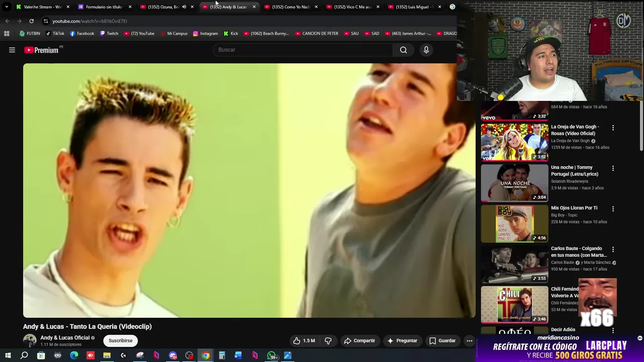Open options menu for Mis Ojos Lloran

(613, 209)
